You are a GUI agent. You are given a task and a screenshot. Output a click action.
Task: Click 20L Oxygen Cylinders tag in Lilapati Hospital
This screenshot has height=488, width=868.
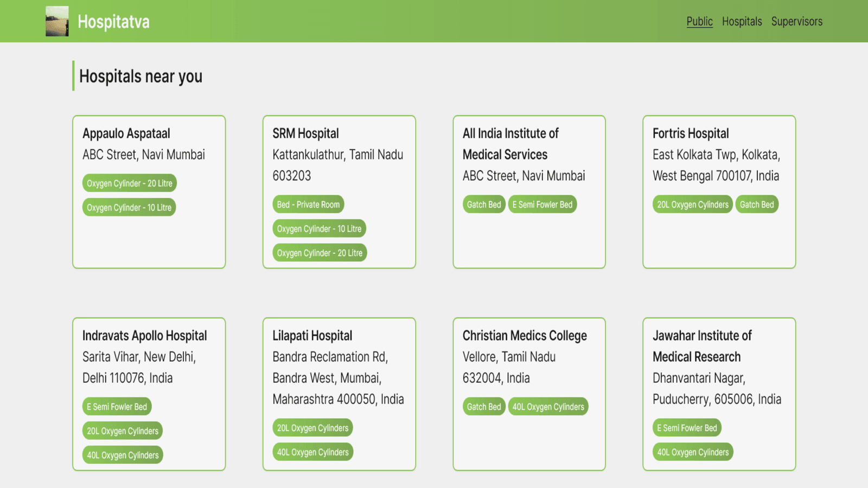(312, 428)
